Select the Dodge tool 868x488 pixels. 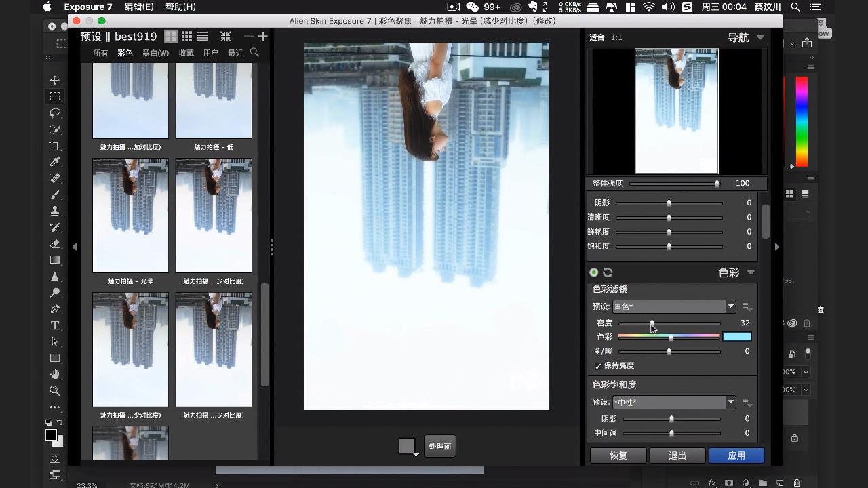[x=55, y=293]
